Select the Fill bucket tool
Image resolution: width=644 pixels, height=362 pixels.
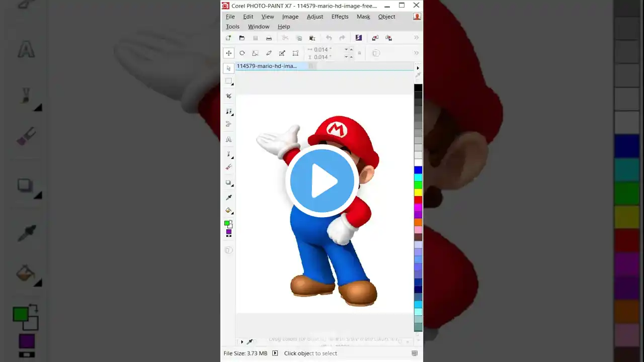[x=229, y=211]
